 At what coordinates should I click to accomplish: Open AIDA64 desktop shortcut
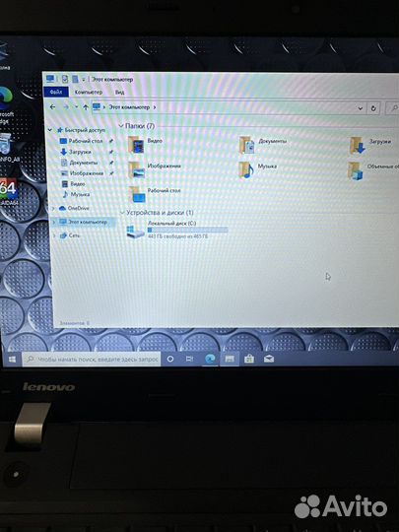point(9,192)
